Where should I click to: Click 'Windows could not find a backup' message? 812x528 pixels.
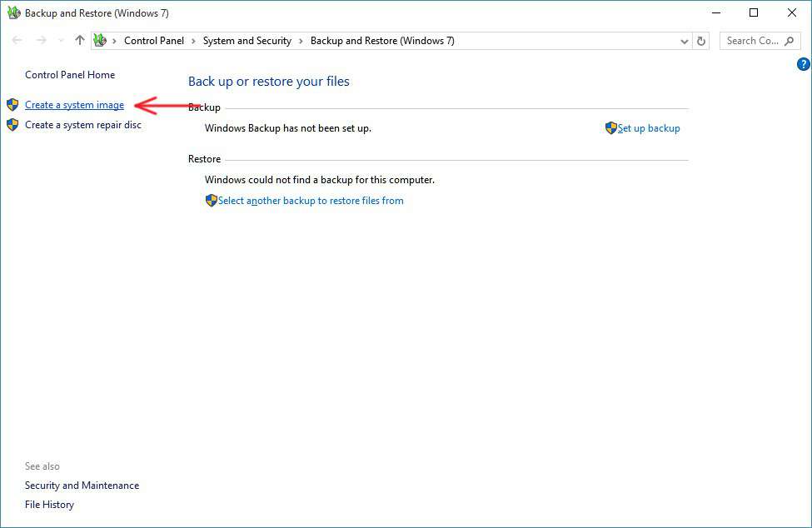(x=320, y=180)
